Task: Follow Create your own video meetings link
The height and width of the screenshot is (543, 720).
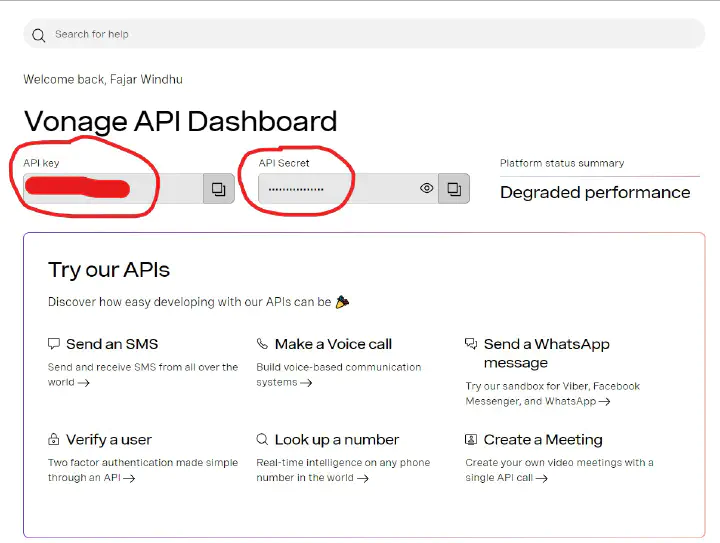Action: pyautogui.click(x=559, y=470)
